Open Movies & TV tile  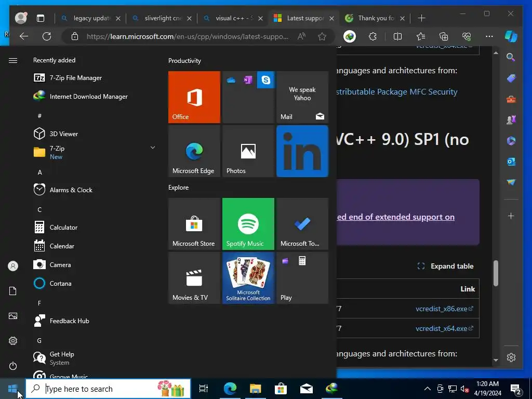pos(194,278)
